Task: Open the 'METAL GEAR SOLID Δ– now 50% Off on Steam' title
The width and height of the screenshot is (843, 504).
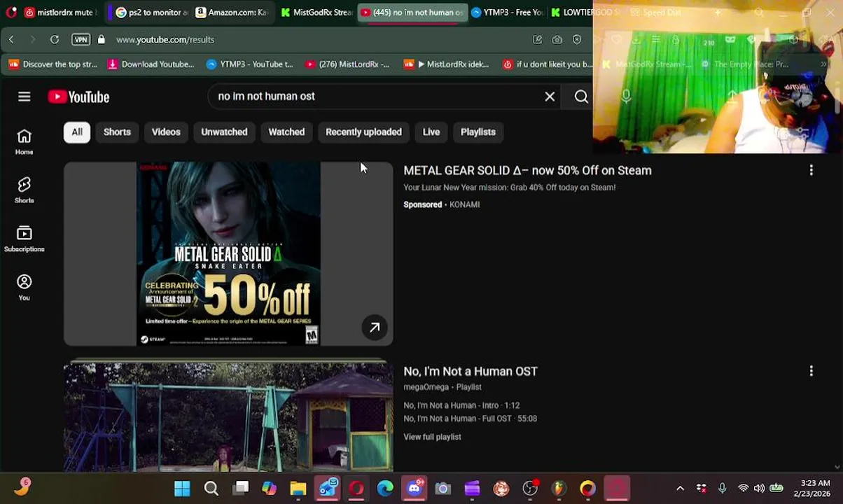Action: tap(527, 170)
